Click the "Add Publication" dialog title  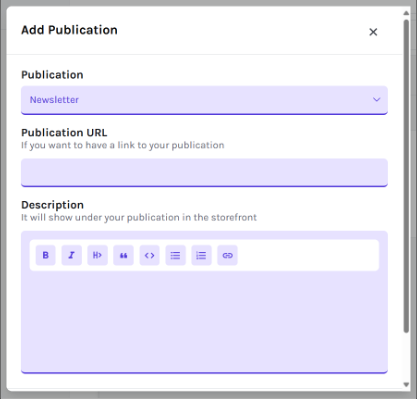click(69, 30)
